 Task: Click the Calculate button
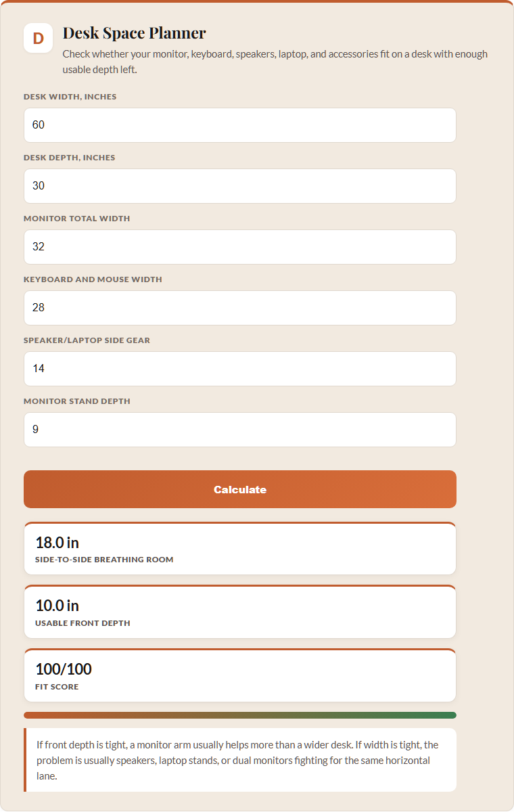click(240, 489)
